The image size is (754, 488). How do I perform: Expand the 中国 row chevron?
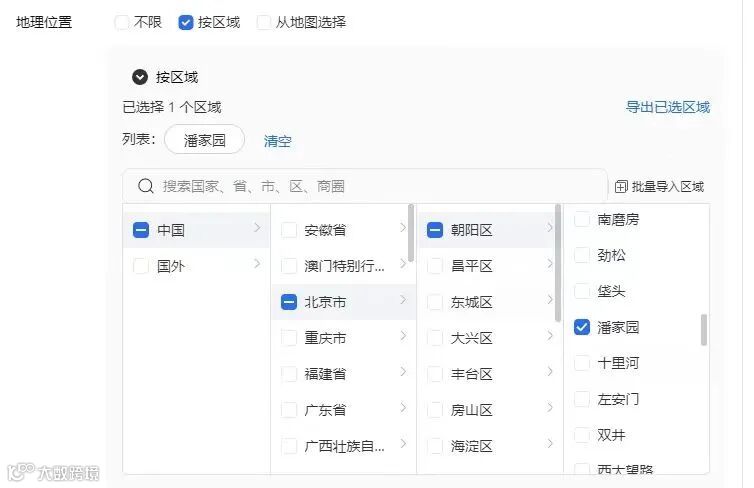click(x=257, y=227)
